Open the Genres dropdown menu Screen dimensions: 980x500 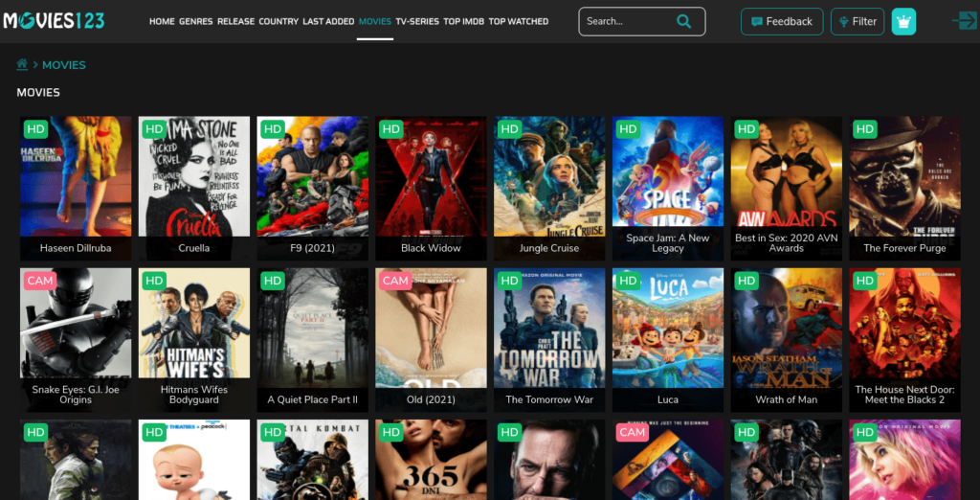coord(196,21)
